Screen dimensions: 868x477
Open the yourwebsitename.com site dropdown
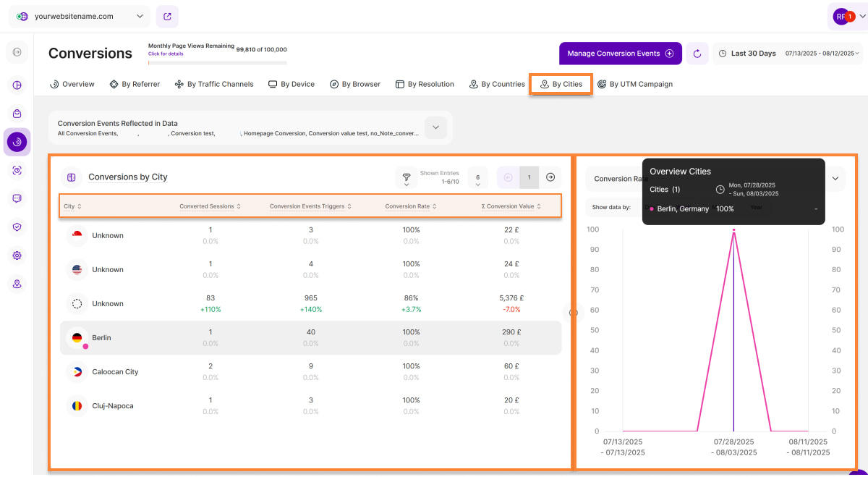point(81,17)
